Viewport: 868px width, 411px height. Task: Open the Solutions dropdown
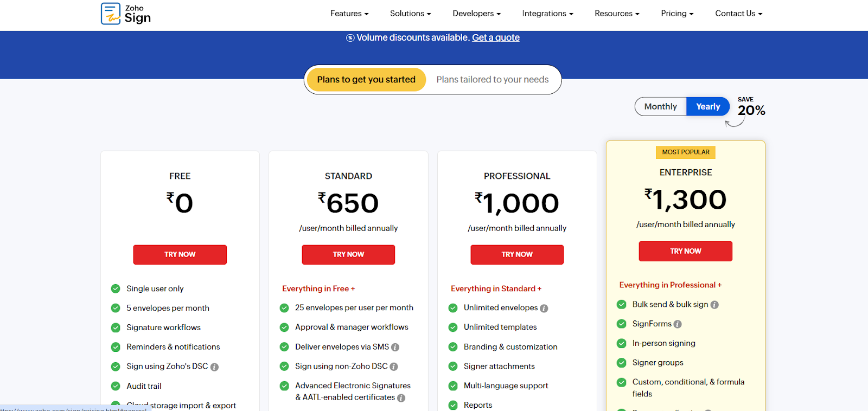(x=410, y=14)
